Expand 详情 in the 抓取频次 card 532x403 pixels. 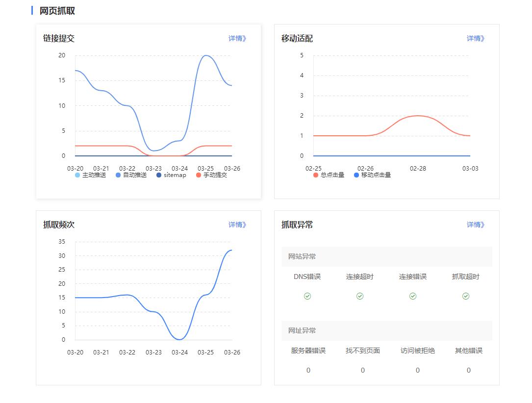[237, 225]
